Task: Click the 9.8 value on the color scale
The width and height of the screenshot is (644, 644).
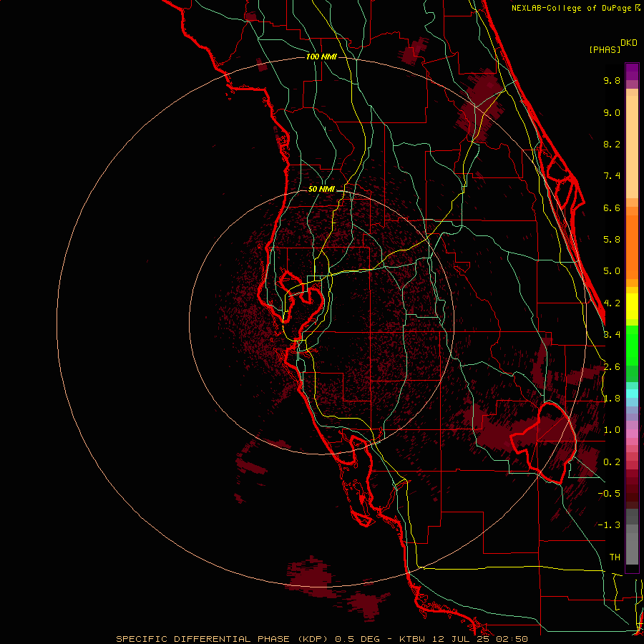Action: (x=612, y=80)
